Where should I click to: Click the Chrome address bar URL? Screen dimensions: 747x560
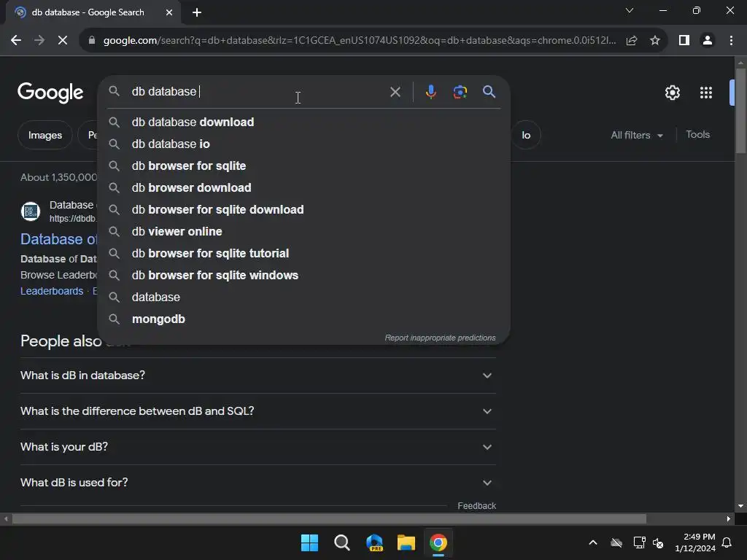[x=359, y=41]
